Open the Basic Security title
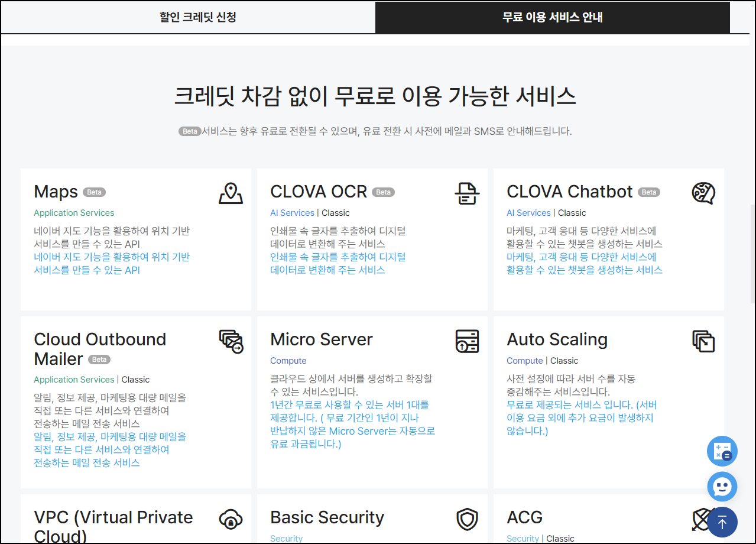This screenshot has height=544, width=756. tap(327, 517)
